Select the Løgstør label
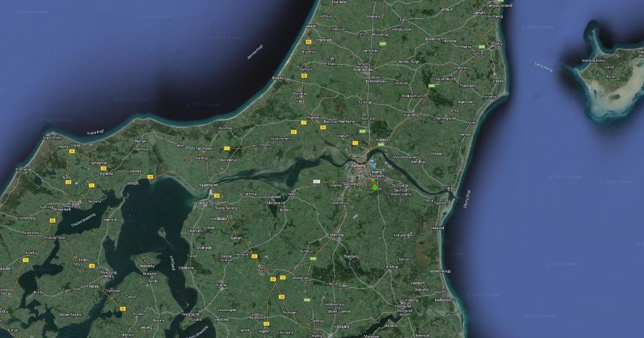 click(x=202, y=202)
